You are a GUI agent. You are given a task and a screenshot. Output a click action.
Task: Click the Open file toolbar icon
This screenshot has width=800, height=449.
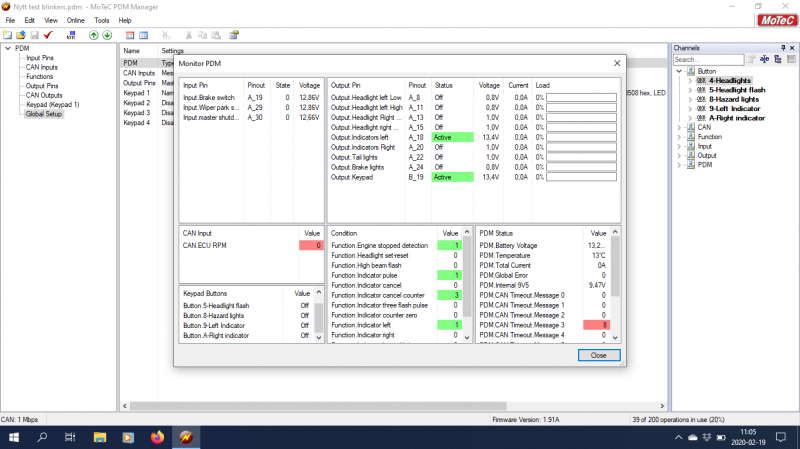point(21,35)
